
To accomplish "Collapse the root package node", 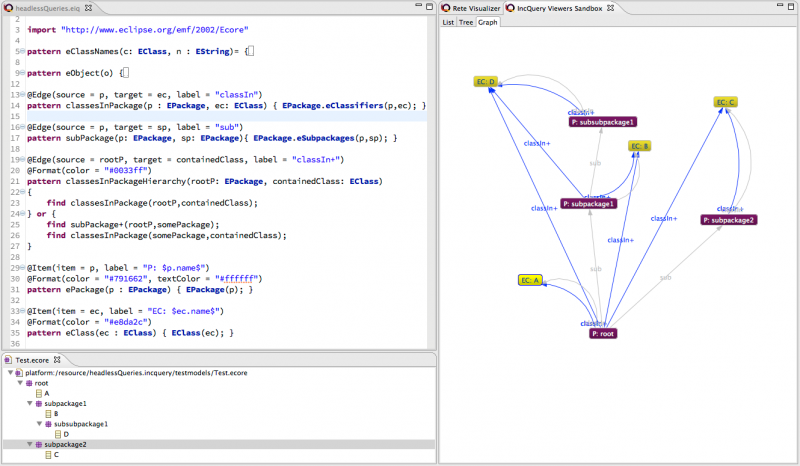I will point(20,383).
